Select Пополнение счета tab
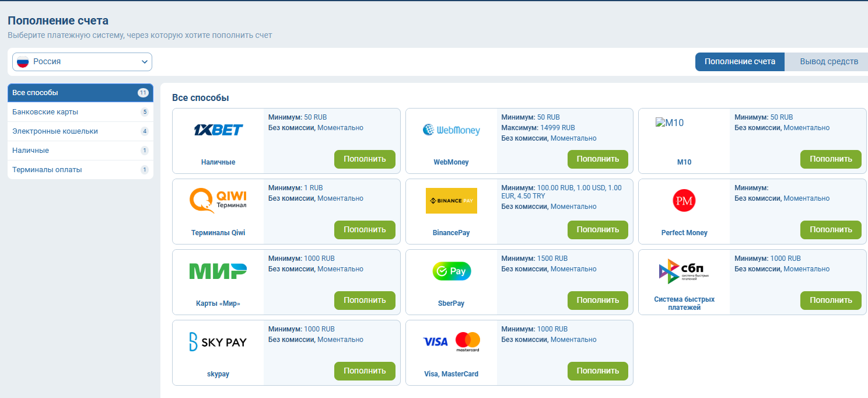The image size is (868, 398). coord(740,62)
